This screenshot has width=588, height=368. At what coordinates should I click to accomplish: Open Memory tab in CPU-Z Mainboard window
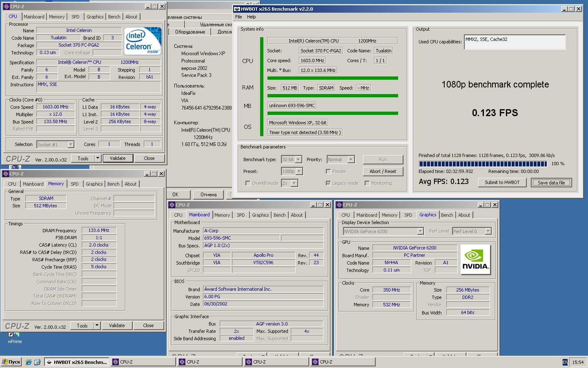(x=222, y=215)
